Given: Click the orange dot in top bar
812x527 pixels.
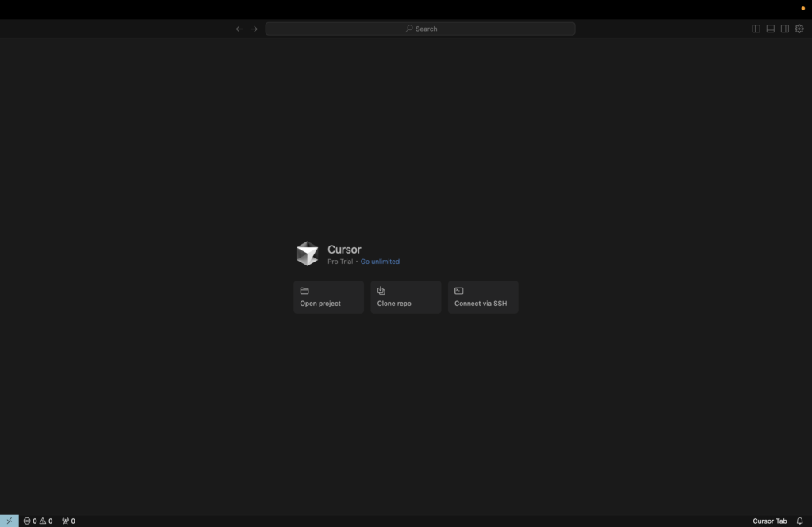Looking at the screenshot, I should [x=802, y=8].
